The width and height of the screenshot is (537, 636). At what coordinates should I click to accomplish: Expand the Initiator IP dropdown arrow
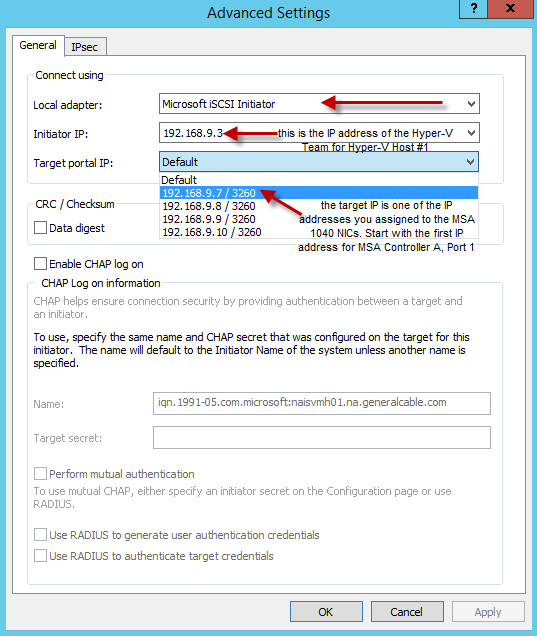471,133
